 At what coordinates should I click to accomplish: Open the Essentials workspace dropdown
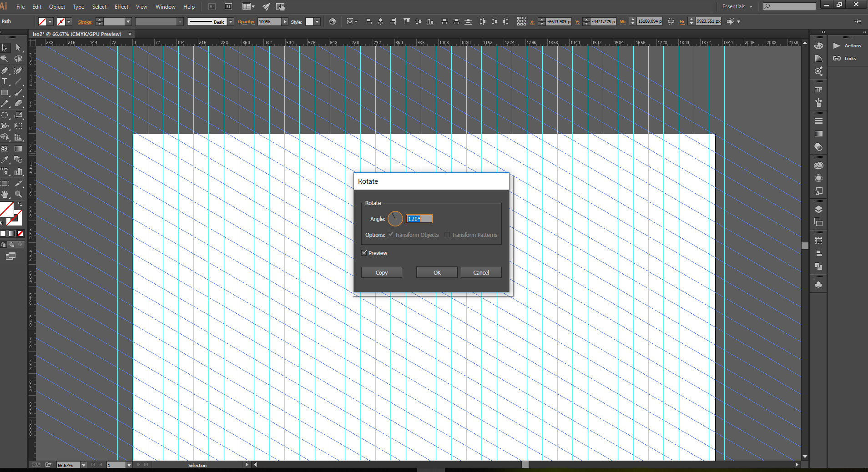737,7
